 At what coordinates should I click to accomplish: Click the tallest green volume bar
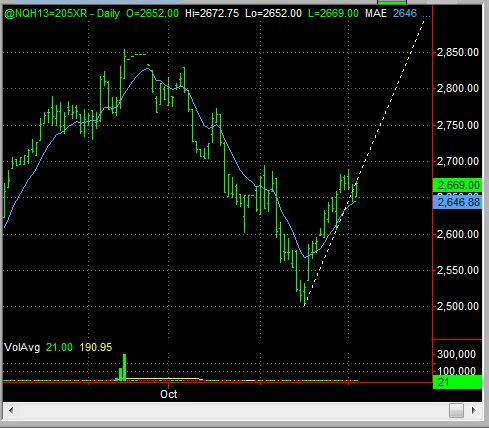124,367
